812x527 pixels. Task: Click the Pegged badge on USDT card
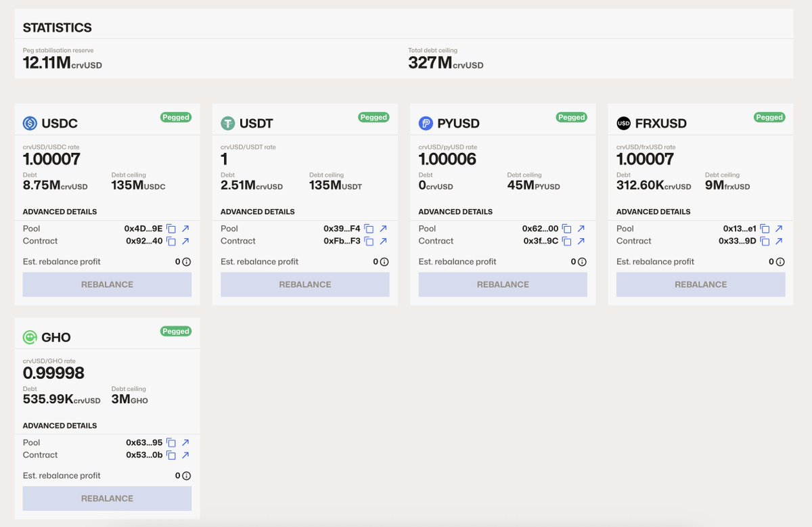374,117
